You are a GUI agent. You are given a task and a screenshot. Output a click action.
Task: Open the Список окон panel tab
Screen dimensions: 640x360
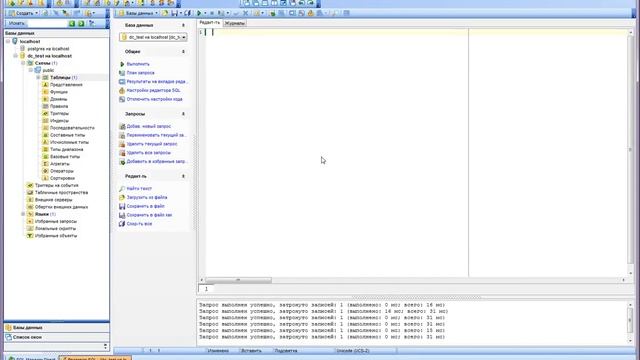coord(56,337)
